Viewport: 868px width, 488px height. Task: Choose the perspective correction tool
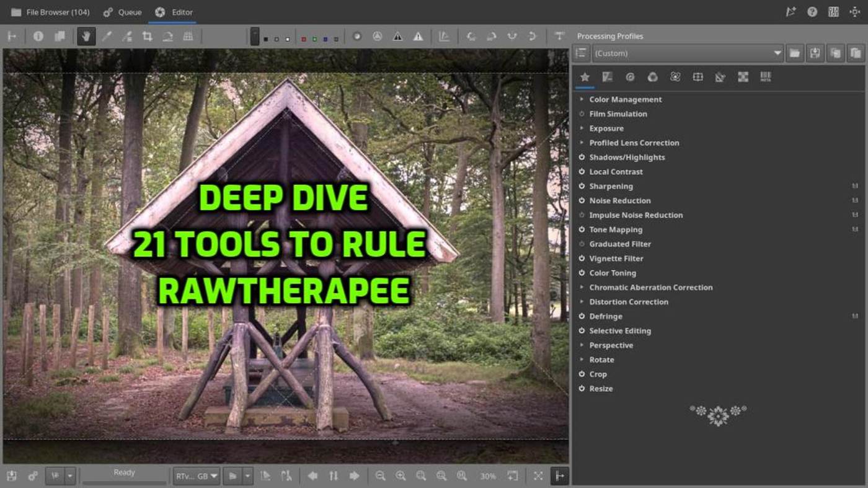pyautogui.click(x=188, y=37)
